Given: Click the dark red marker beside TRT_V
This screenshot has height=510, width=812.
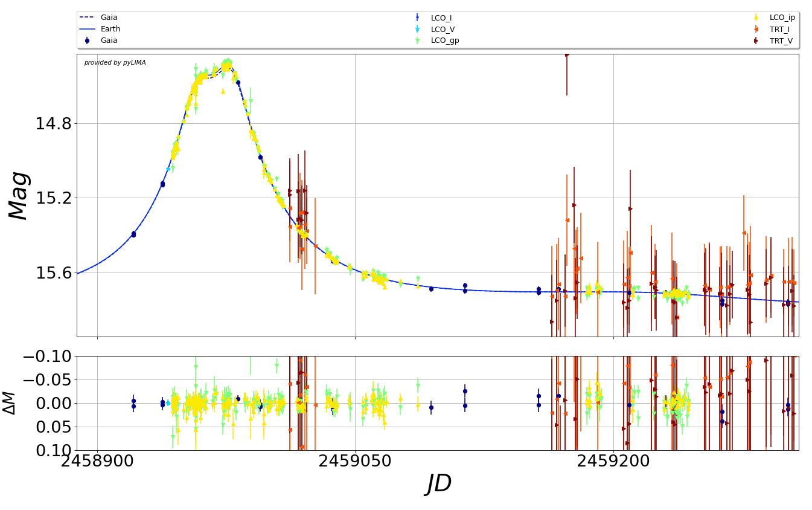Looking at the screenshot, I should [756, 40].
